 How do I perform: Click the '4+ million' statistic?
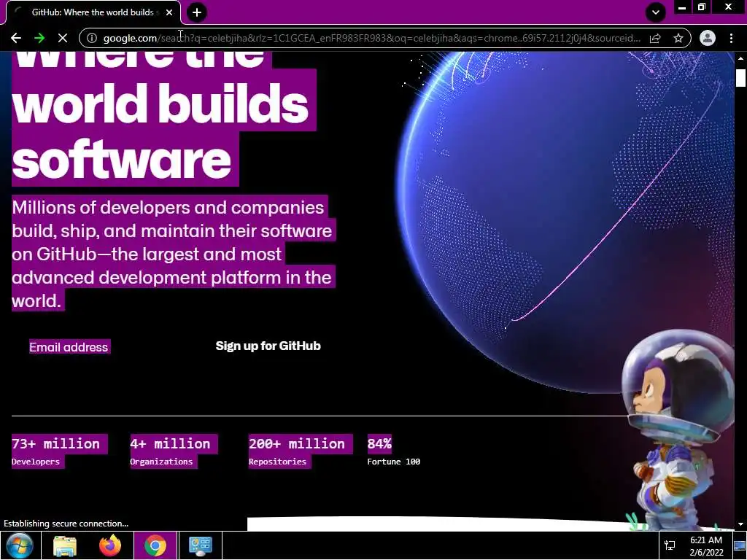(x=170, y=444)
